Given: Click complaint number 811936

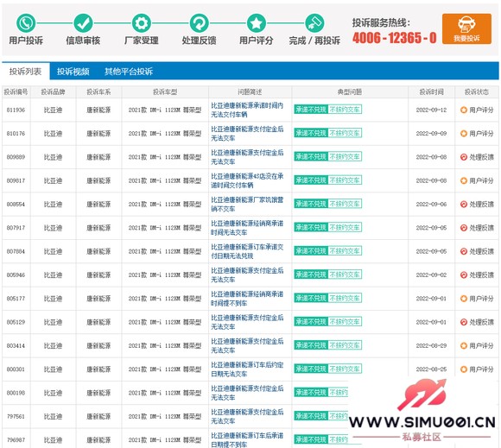Looking at the screenshot, I should point(16,110).
